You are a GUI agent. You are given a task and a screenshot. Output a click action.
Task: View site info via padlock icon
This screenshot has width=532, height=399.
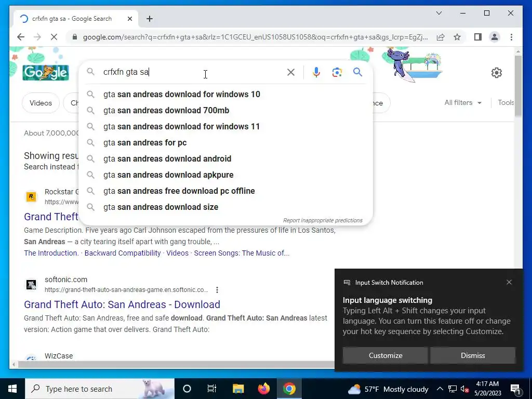(x=75, y=37)
